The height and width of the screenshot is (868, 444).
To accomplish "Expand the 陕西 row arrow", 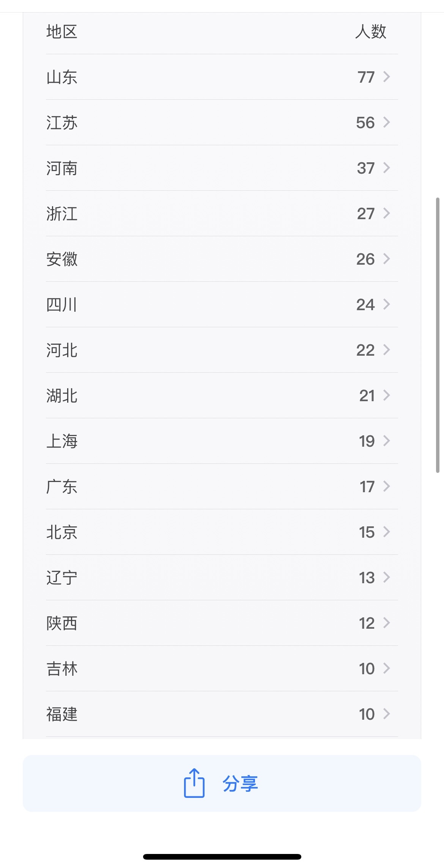I will [386, 623].
